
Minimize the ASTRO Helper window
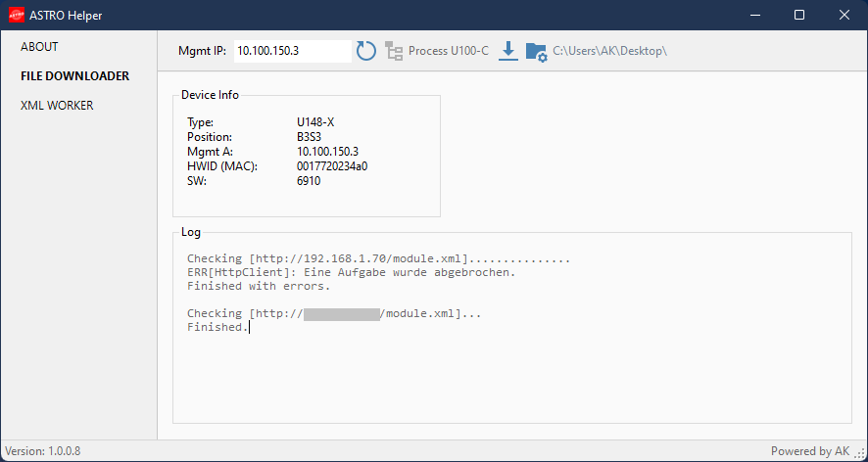pyautogui.click(x=754, y=15)
